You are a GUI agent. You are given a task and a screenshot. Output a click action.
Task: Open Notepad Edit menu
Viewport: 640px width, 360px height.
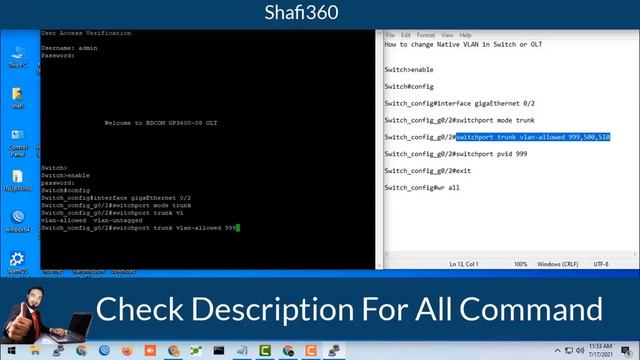click(x=405, y=35)
